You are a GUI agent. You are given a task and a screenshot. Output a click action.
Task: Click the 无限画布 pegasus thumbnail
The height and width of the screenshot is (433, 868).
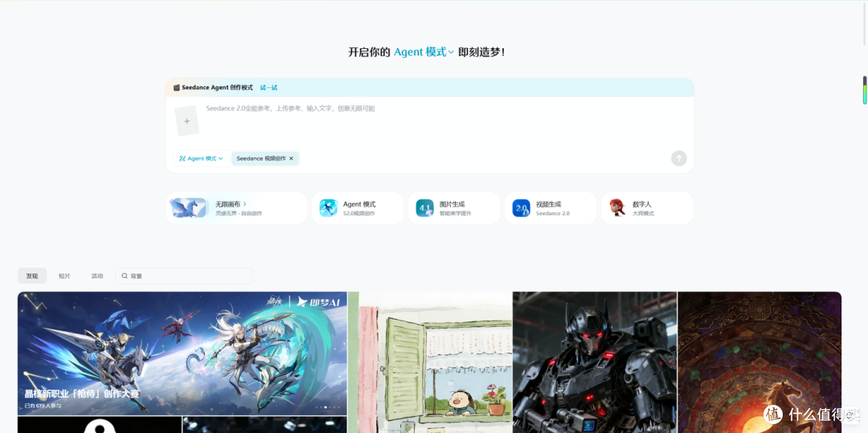[x=188, y=208]
